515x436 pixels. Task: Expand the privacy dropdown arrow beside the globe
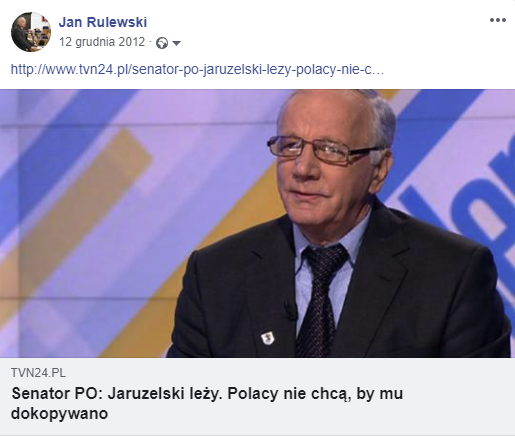coord(176,43)
